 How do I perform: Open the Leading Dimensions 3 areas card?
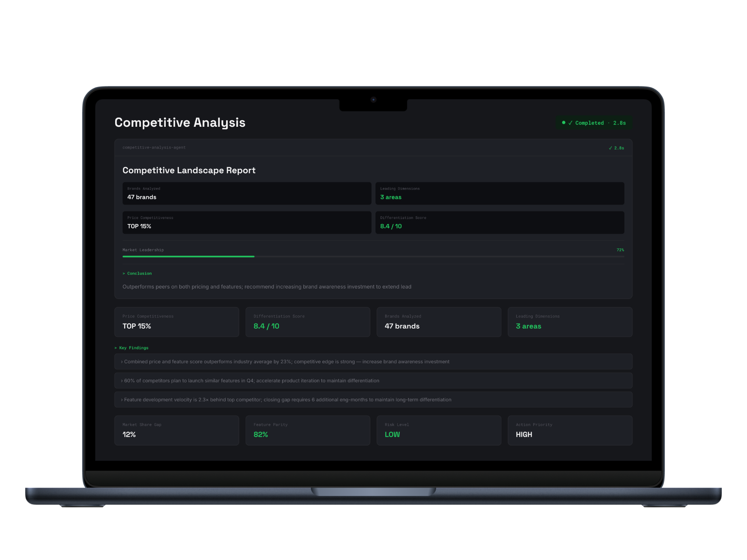pos(500,193)
